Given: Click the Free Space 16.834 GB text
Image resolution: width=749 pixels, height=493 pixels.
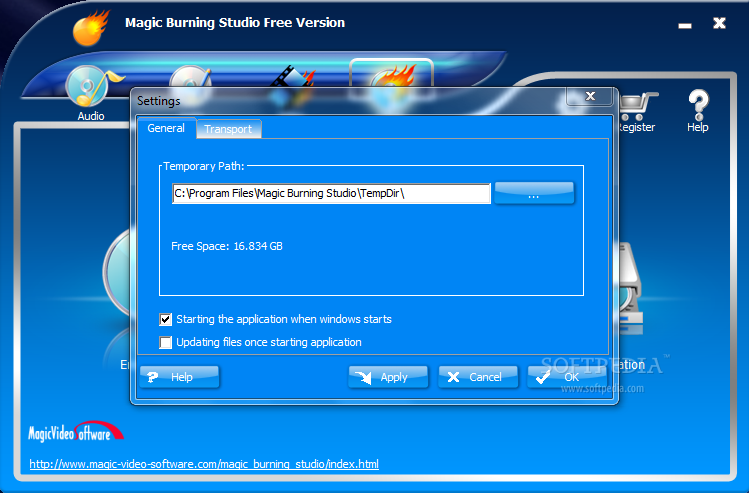Looking at the screenshot, I should pos(227,246).
